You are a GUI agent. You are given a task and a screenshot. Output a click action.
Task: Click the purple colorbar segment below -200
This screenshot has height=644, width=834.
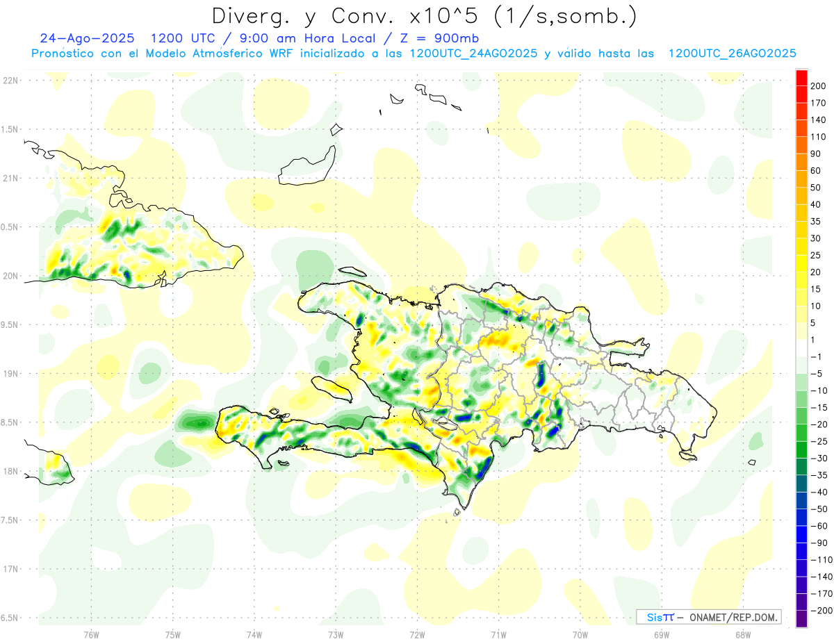click(801, 619)
